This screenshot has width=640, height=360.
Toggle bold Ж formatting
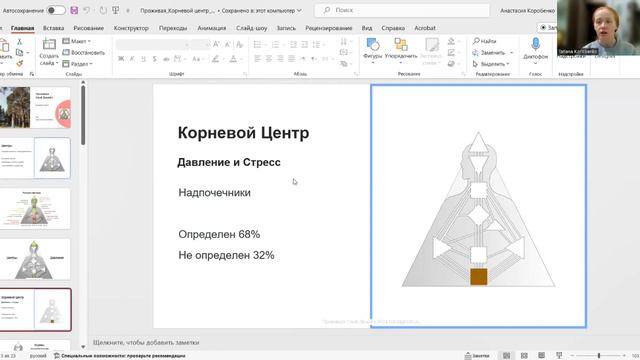[121, 59]
